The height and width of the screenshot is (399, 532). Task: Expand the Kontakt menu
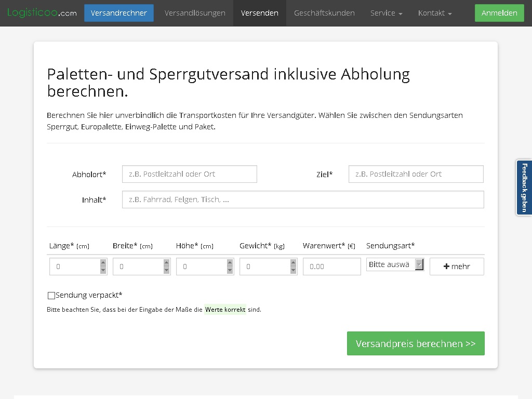(434, 13)
